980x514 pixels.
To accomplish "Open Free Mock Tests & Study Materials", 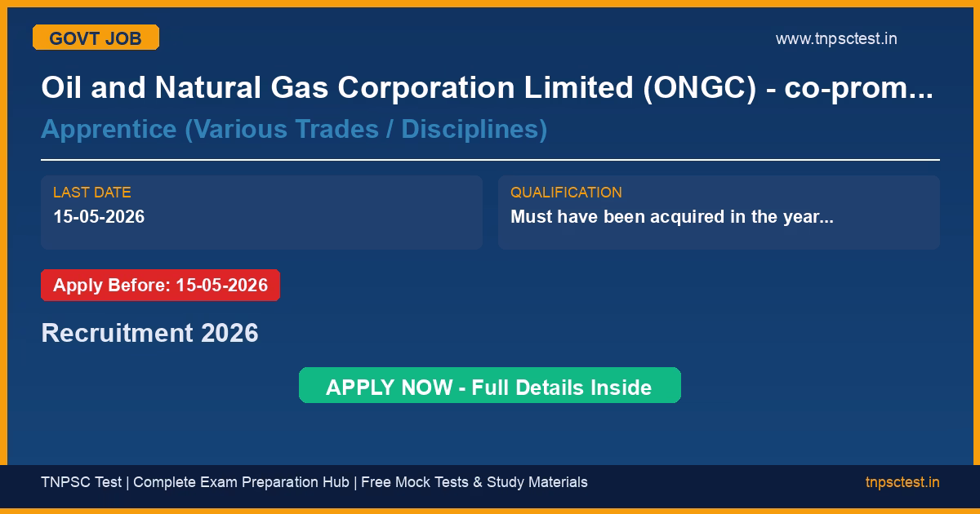I will coord(474,482).
